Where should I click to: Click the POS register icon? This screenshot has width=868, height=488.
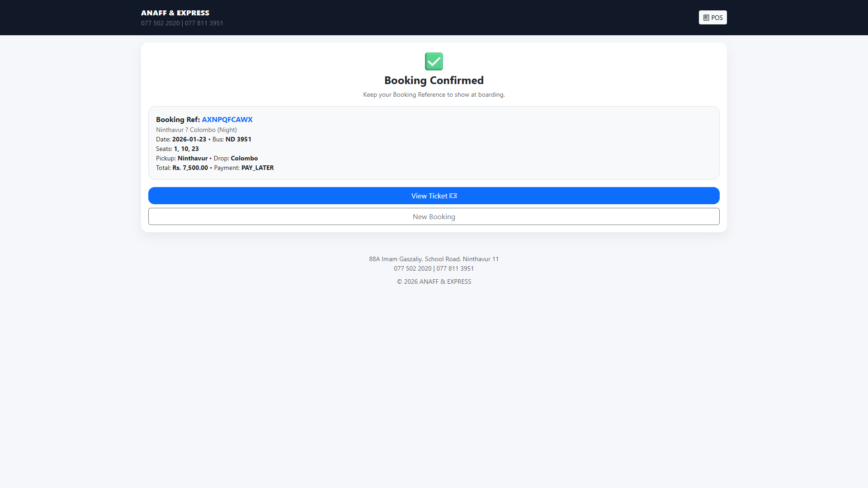[x=706, y=18]
